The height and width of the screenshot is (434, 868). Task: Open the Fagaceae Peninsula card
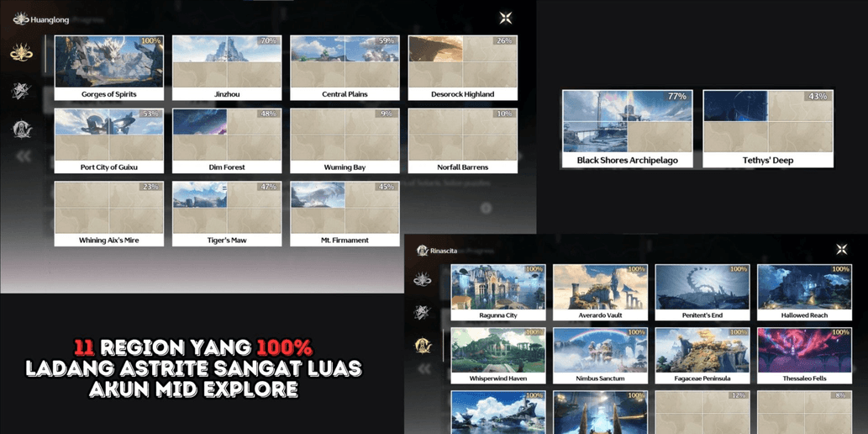(702, 355)
